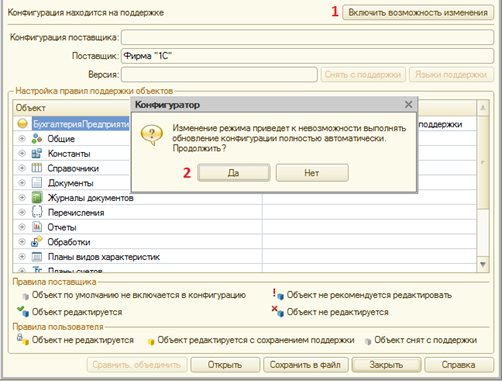Click Объект не рекомендуется редактировать legend icon
Viewport: 502px width, 381px height.
pyautogui.click(x=278, y=294)
